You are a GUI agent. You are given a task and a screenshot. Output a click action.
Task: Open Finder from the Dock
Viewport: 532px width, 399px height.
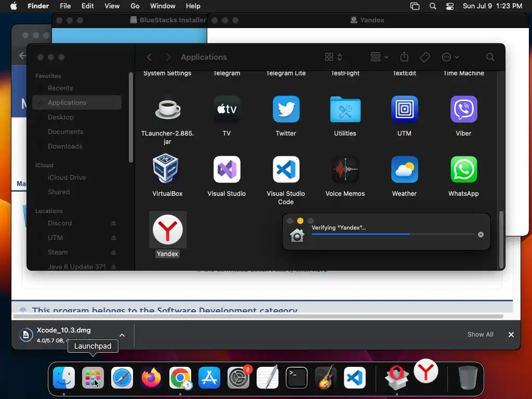[x=64, y=378]
